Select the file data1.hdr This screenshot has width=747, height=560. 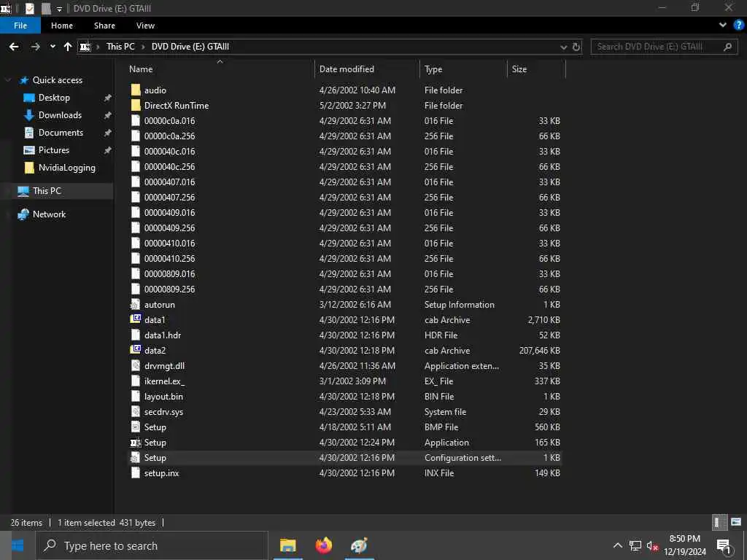tap(163, 335)
